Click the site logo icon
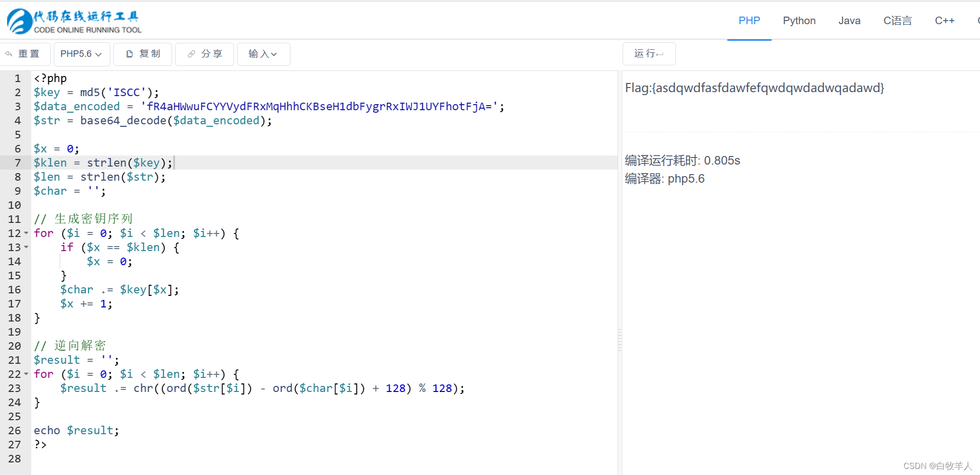This screenshot has height=475, width=980. [x=20, y=21]
